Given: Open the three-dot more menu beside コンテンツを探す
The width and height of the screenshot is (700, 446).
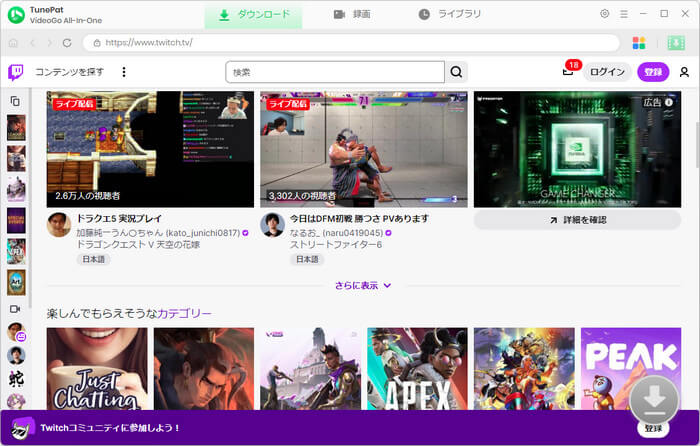Looking at the screenshot, I should (x=124, y=72).
